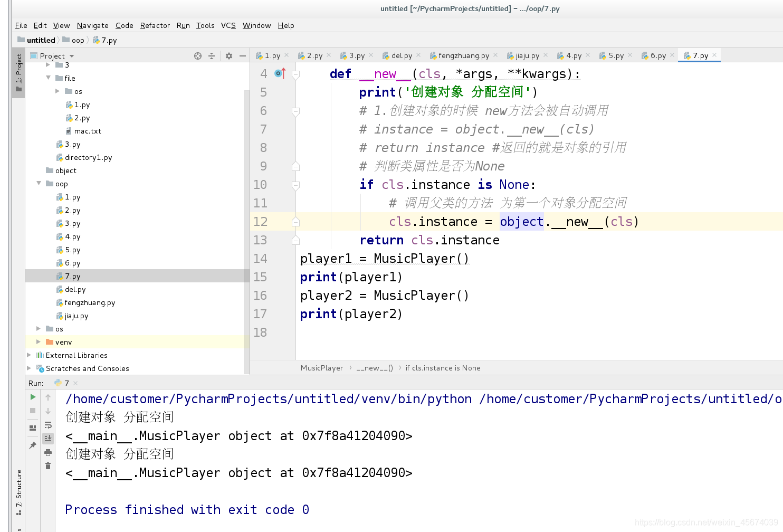Select 6.py editor tab

tap(658, 55)
